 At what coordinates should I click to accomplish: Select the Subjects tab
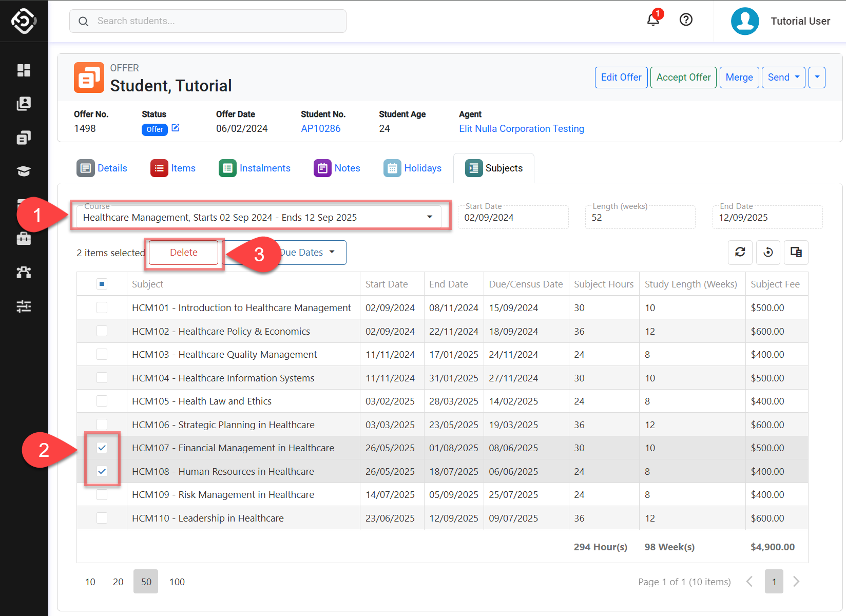[494, 168]
